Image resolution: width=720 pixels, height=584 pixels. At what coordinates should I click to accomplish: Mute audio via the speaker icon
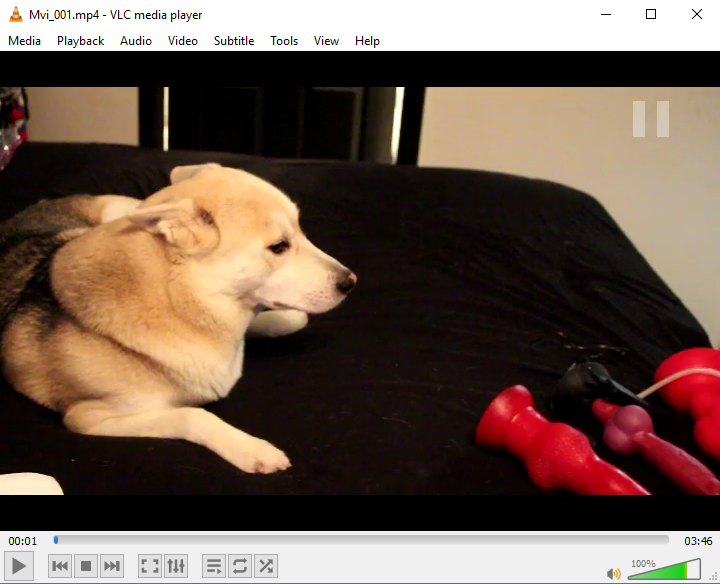coord(613,573)
